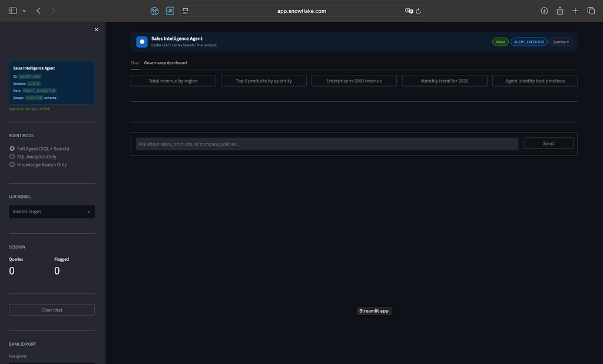The height and width of the screenshot is (364, 603).
Task: Click the Clear chat button
Action: click(x=52, y=310)
